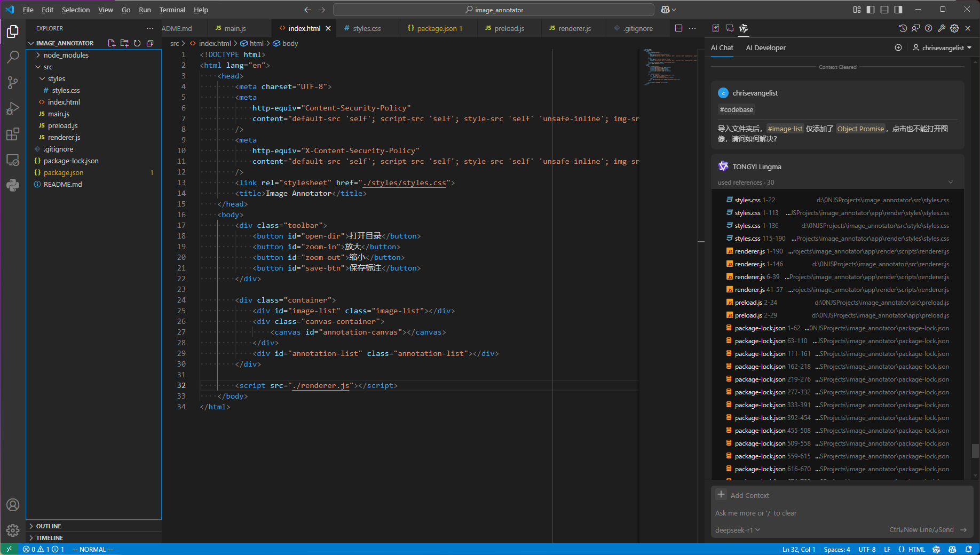Go back in navigation history
The image size is (980, 555).
click(307, 10)
